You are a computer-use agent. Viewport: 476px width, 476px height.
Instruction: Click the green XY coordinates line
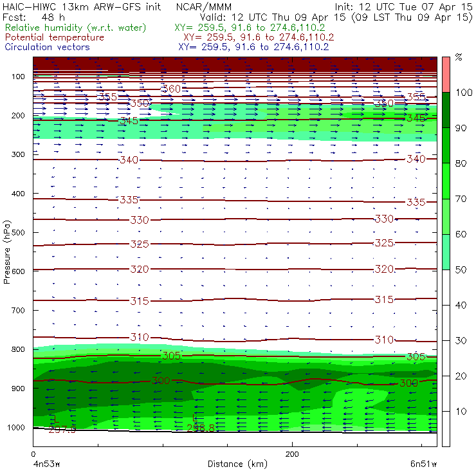coord(250,28)
